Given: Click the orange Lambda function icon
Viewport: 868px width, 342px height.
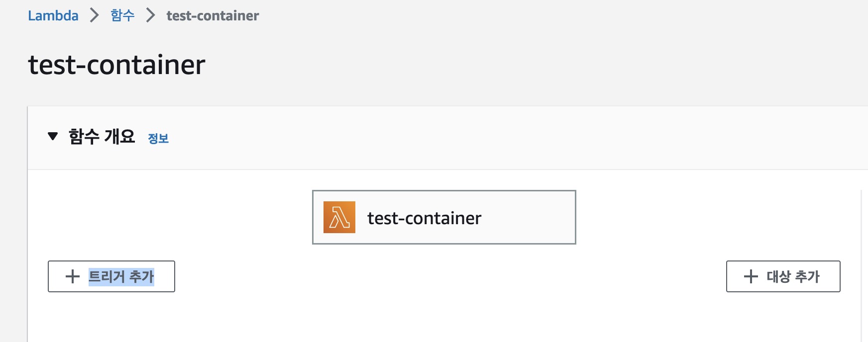Looking at the screenshot, I should 339,217.
